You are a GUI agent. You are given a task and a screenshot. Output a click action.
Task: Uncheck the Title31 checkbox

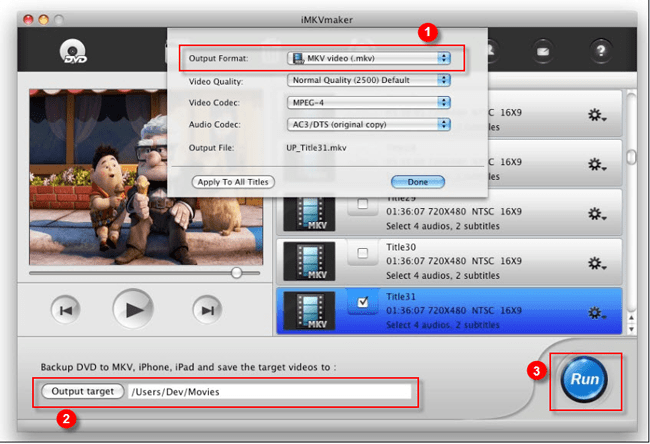pyautogui.click(x=363, y=302)
